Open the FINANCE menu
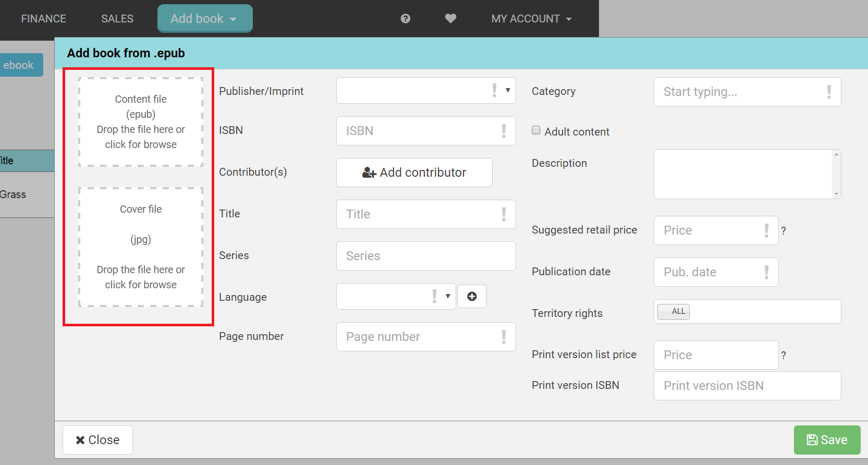This screenshot has width=868, height=465. (x=44, y=19)
